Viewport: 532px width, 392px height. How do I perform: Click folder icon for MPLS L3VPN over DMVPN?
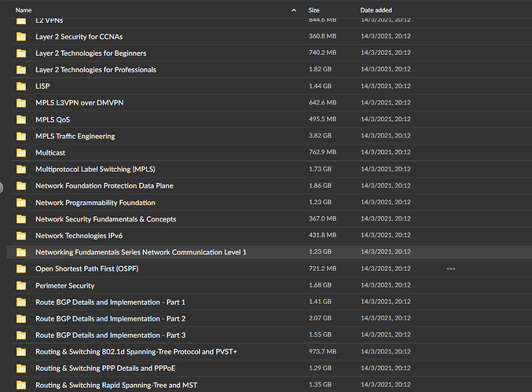click(x=21, y=103)
